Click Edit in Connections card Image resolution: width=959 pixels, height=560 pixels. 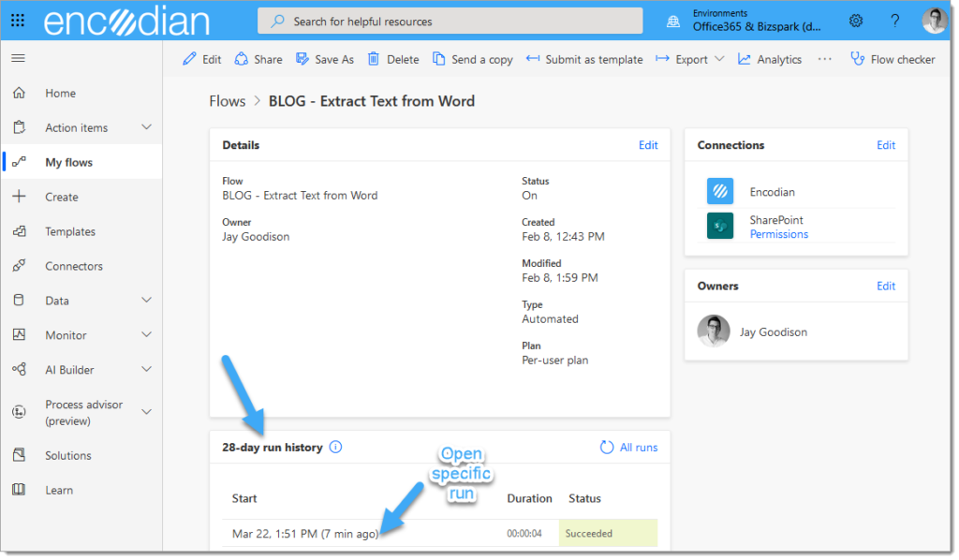pyautogui.click(x=886, y=145)
